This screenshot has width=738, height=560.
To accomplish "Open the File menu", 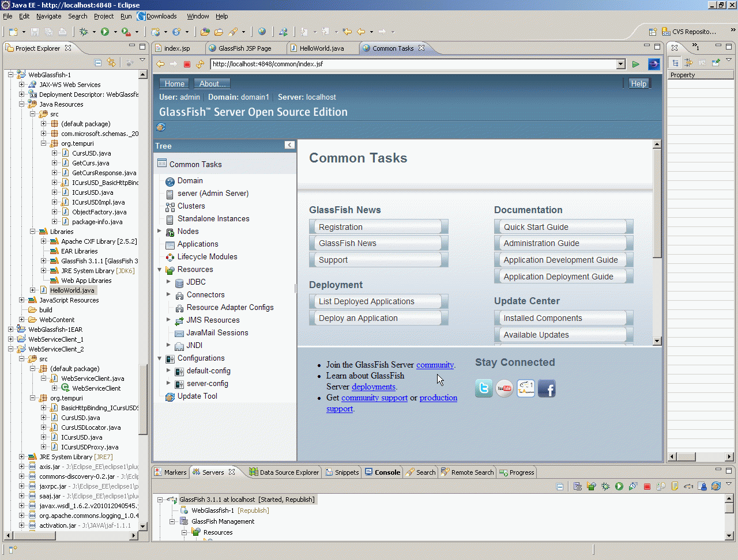I will point(7,16).
